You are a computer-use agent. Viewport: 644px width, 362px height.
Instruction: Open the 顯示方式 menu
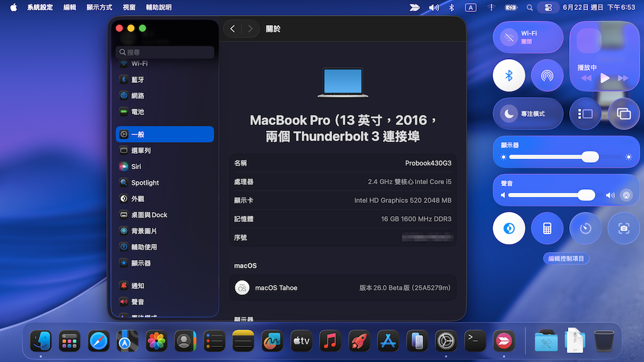(x=99, y=8)
